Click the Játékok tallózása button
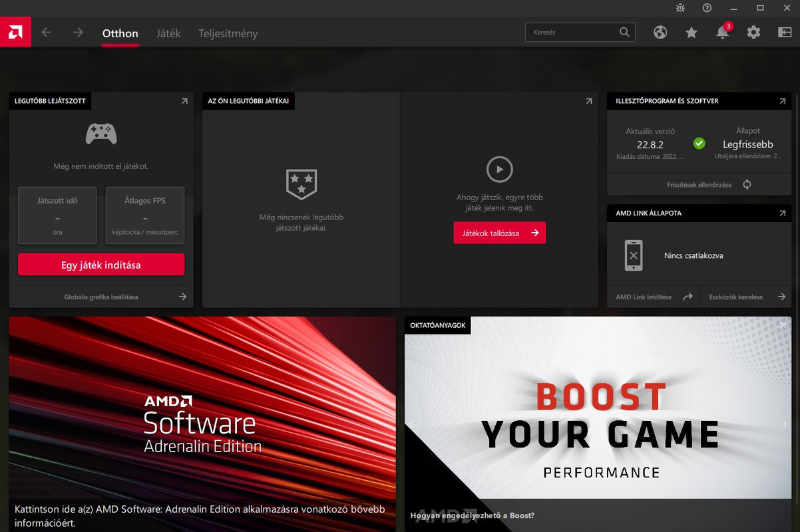 (x=500, y=233)
